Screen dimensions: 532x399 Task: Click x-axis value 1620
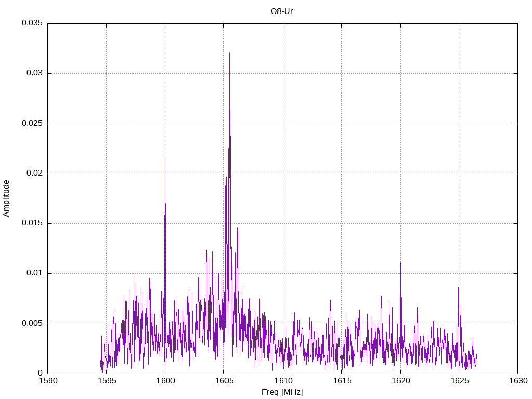click(x=401, y=381)
